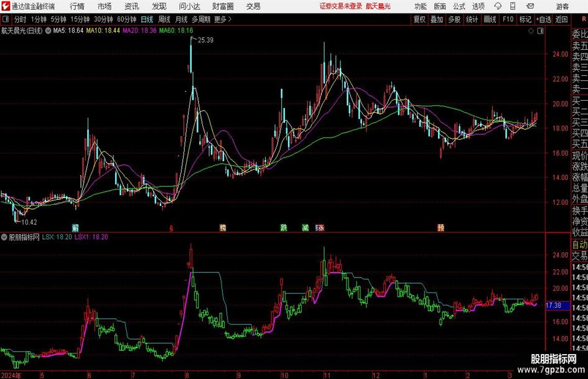Switch to 30分钟 period

103,19
